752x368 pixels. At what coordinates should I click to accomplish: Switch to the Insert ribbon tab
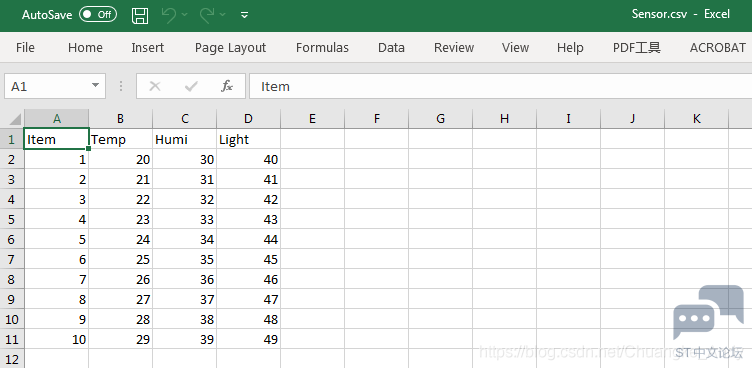coord(148,47)
